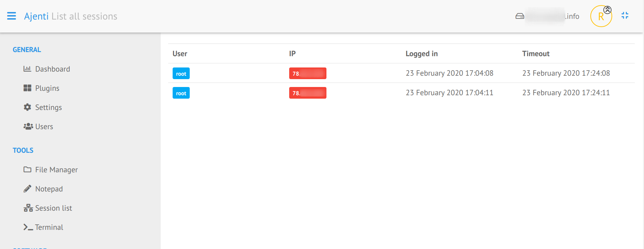Click the server hostname drive icon
Screen dimensions: 644x249
[x=520, y=16]
